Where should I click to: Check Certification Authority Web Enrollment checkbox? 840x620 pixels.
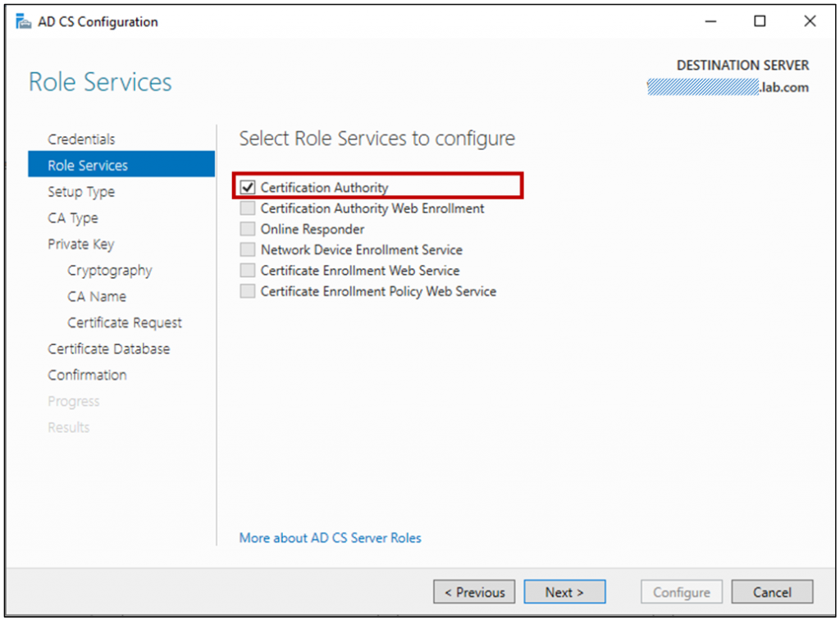[248, 208]
